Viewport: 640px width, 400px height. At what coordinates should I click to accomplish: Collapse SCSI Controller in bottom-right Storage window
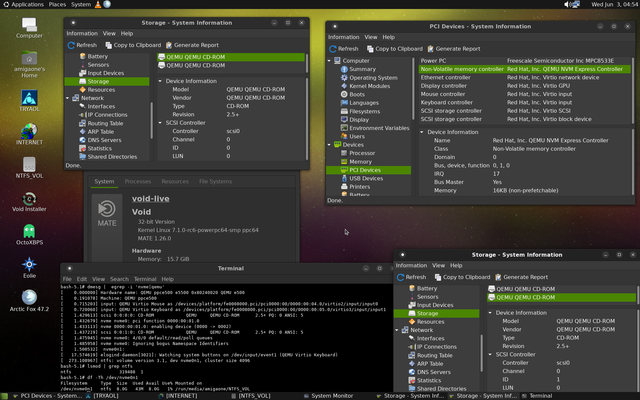(x=490, y=354)
